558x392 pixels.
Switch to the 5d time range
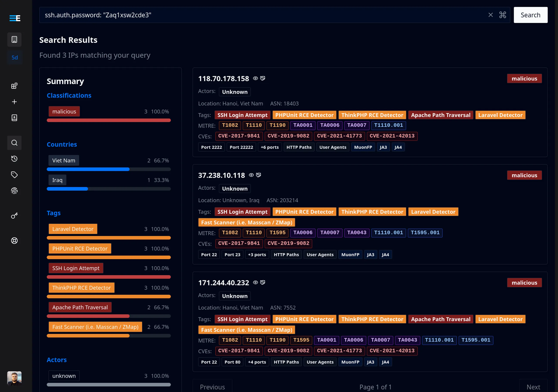[15, 57]
